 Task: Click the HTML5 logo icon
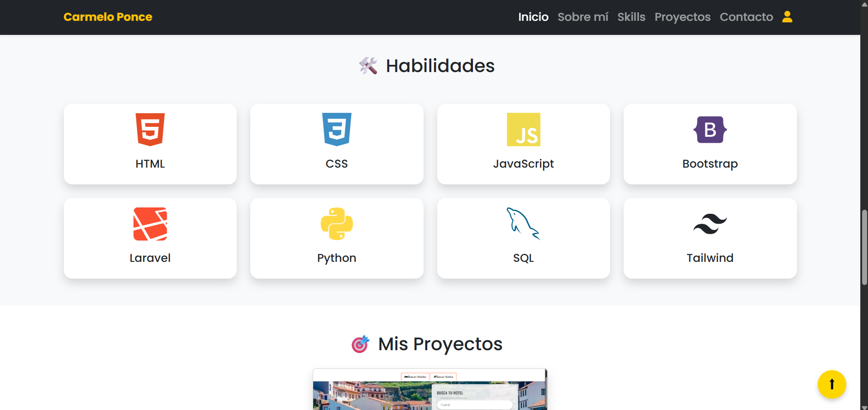pos(150,130)
